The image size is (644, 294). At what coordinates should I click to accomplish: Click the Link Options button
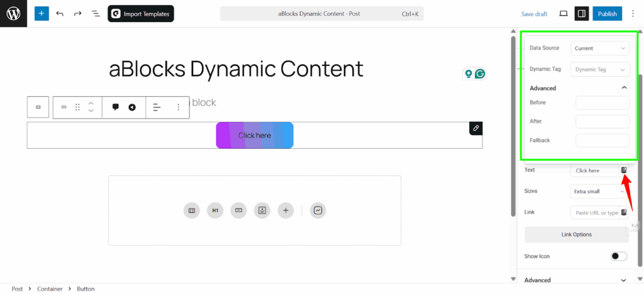577,234
